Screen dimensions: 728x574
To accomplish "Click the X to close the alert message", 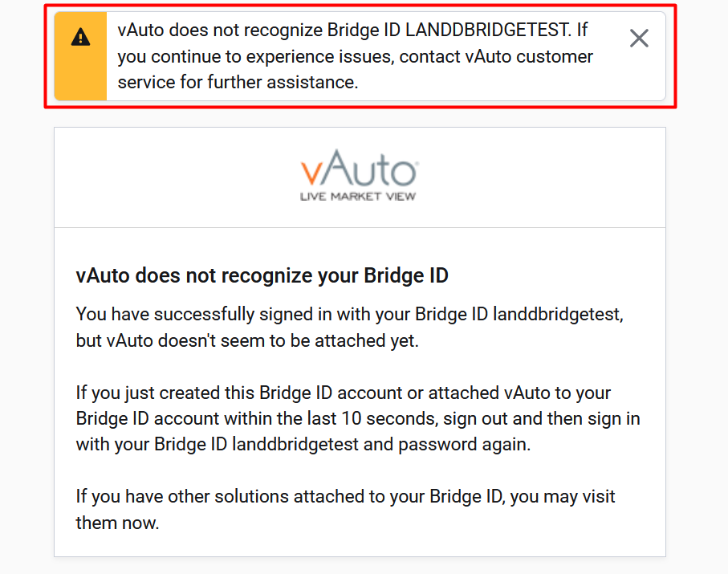I will point(639,38).
